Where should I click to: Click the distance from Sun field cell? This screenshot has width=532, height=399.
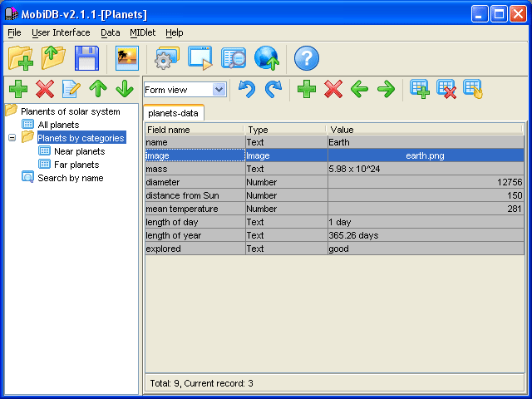tap(195, 195)
